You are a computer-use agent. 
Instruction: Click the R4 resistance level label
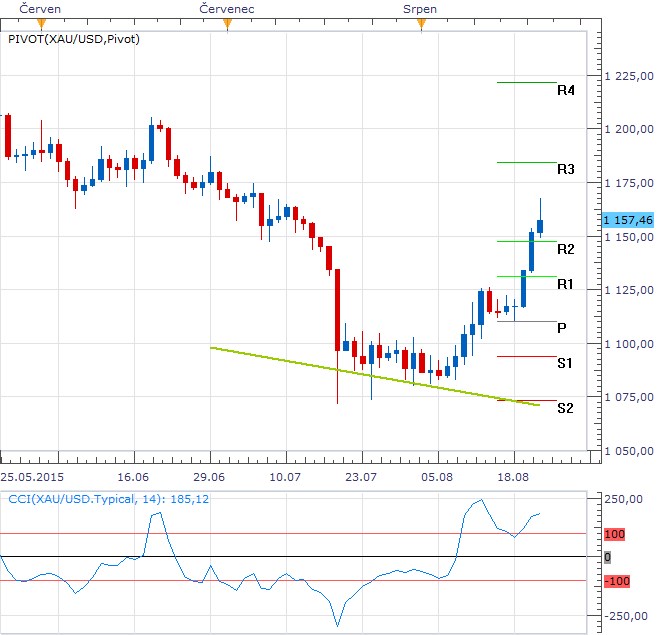(x=566, y=90)
